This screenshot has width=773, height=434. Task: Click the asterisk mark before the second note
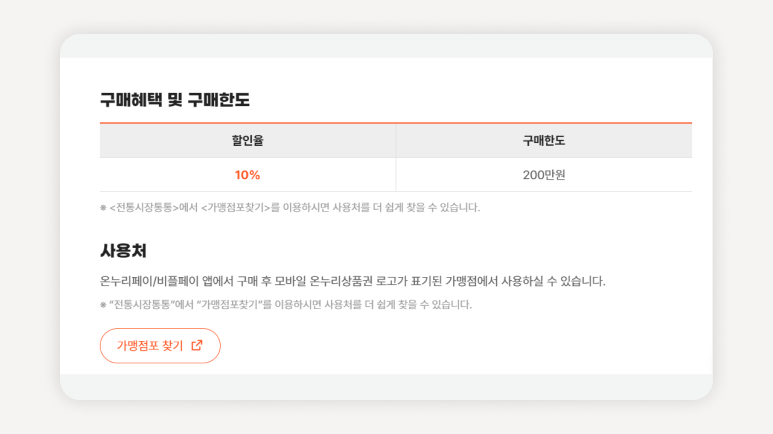(x=103, y=305)
